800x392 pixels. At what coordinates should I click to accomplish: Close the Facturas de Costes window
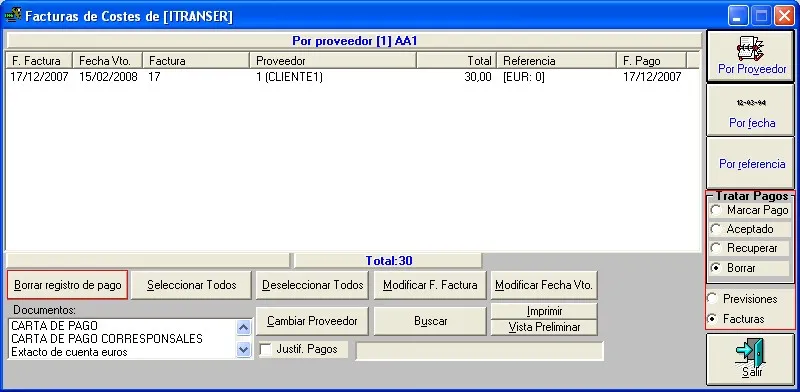(x=784, y=16)
